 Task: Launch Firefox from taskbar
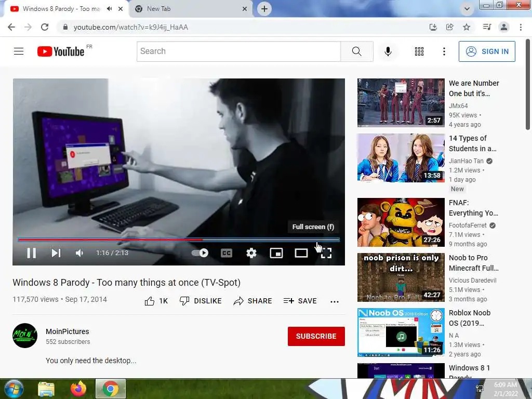click(78, 389)
